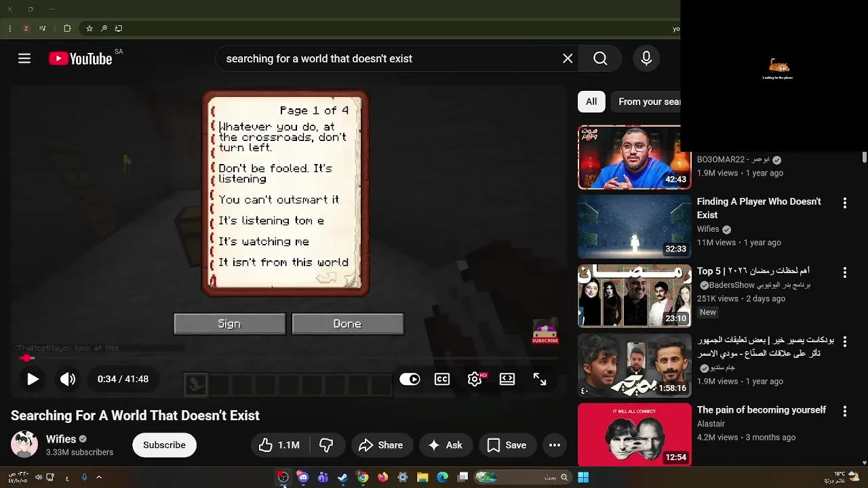The width and height of the screenshot is (868, 488).
Task: Click the 0:34 / 41:48 time display
Action: 123,380
